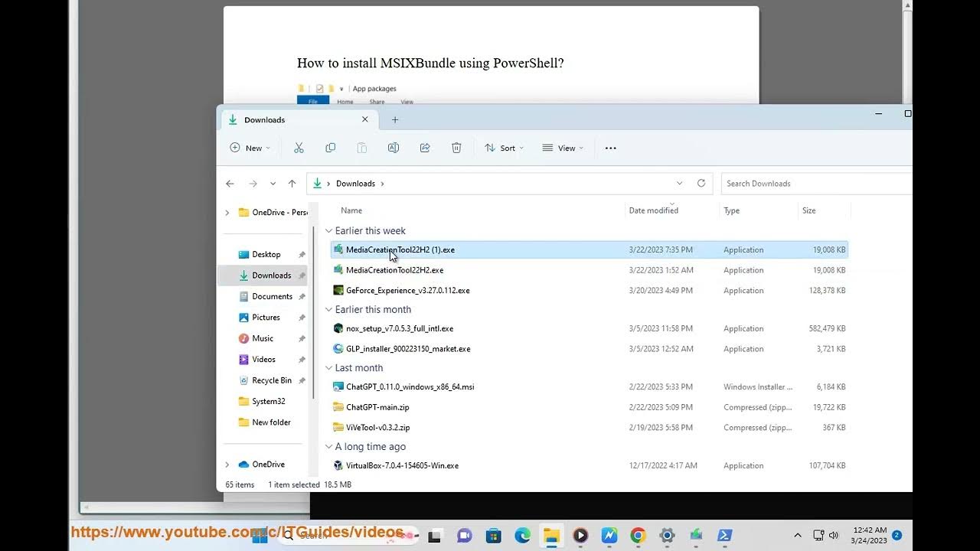Open PowerShell from the taskbar
The image size is (980, 551).
(724, 536)
